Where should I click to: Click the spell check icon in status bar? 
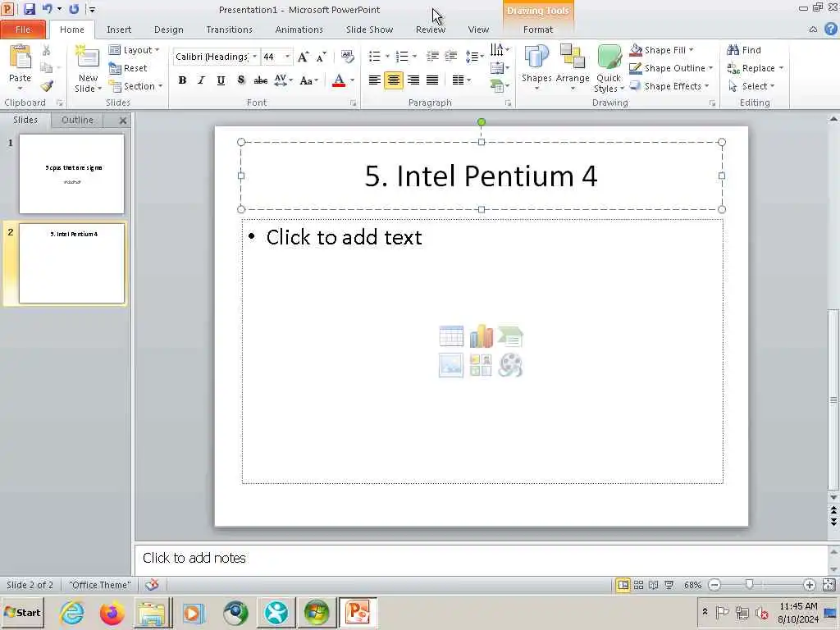pyautogui.click(x=152, y=584)
